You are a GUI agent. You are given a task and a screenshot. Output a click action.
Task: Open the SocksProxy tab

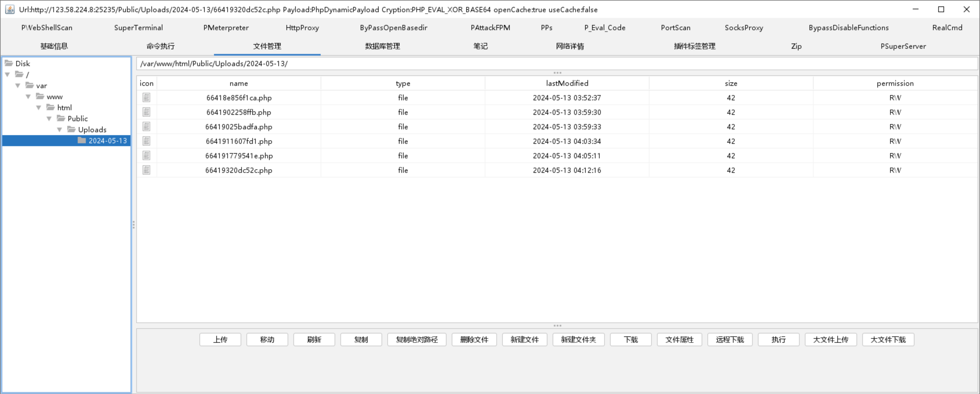(744, 27)
